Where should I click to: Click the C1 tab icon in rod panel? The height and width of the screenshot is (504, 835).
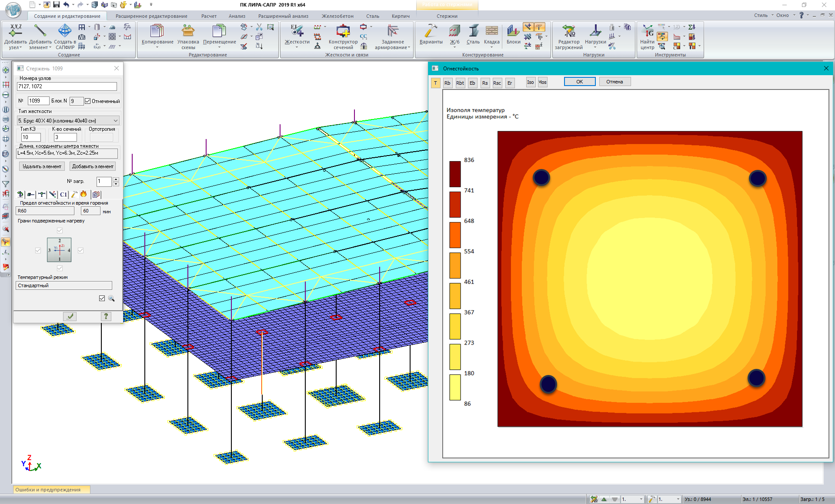pos(63,194)
